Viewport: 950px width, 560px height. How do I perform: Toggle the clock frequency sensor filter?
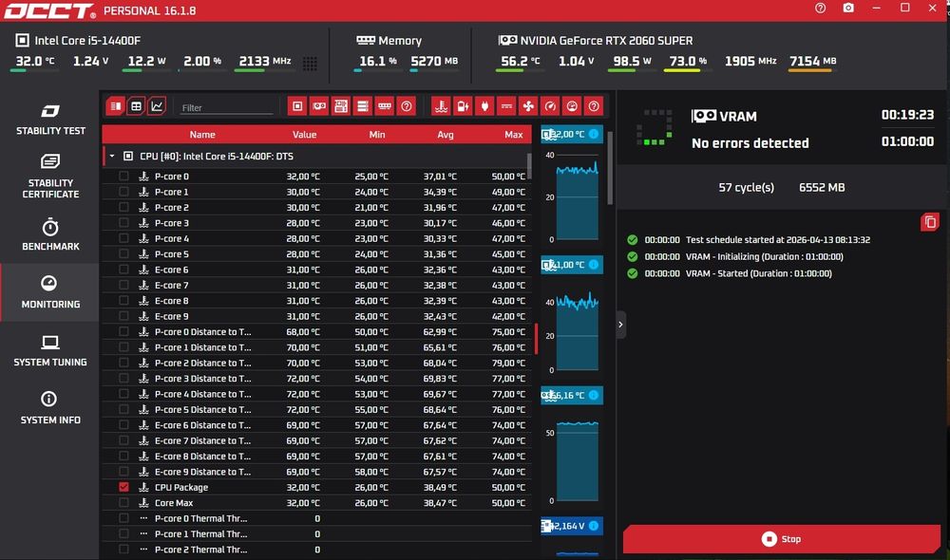(x=550, y=106)
